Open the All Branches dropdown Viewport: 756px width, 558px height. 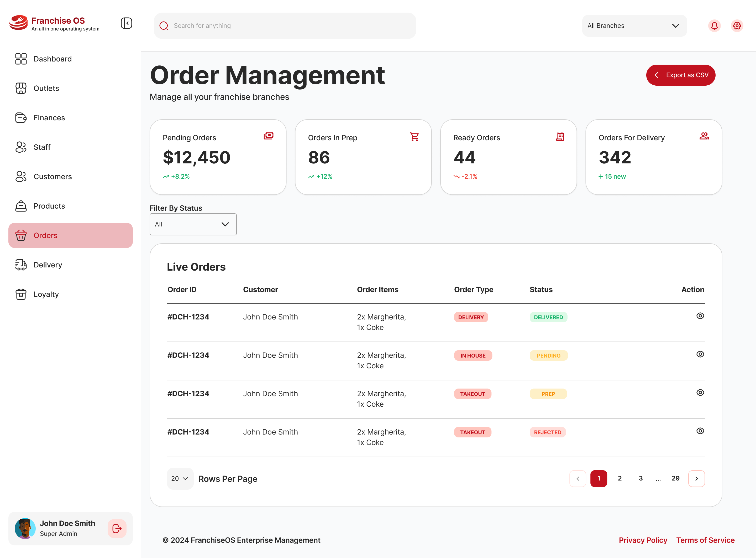tap(634, 26)
